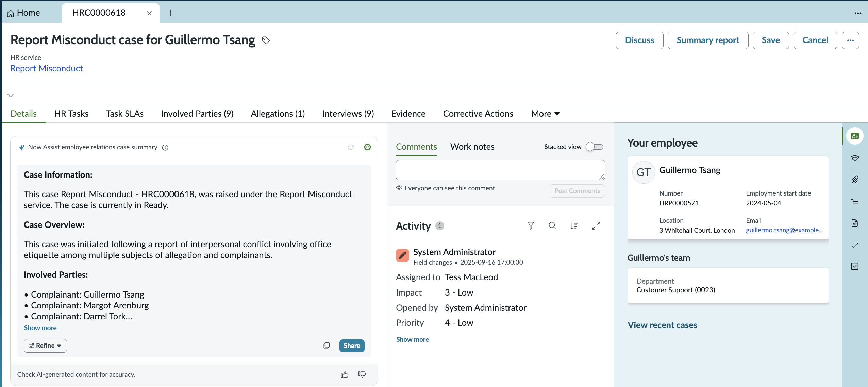Image resolution: width=868 pixels, height=387 pixels.
Task: Close the HRC0000618 tab
Action: [149, 13]
